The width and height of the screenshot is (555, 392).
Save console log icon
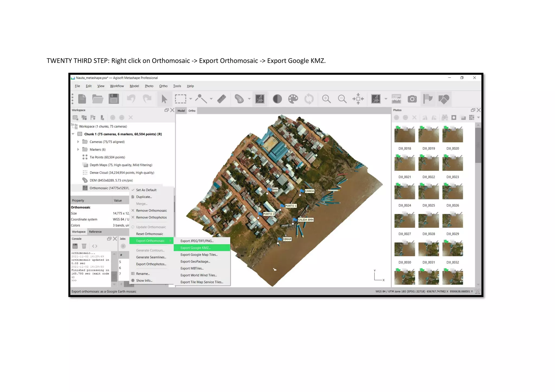click(75, 246)
